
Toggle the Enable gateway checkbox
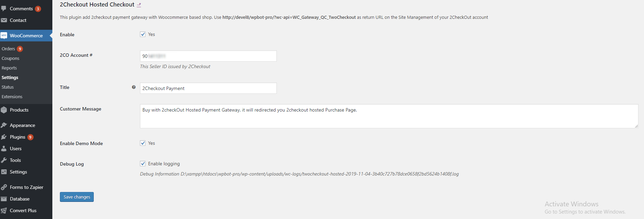(143, 34)
